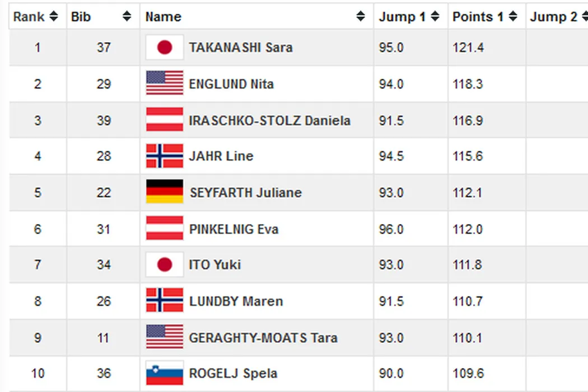Click Norway flag beside JAHR Line
This screenshot has width=588, height=392.
(164, 156)
